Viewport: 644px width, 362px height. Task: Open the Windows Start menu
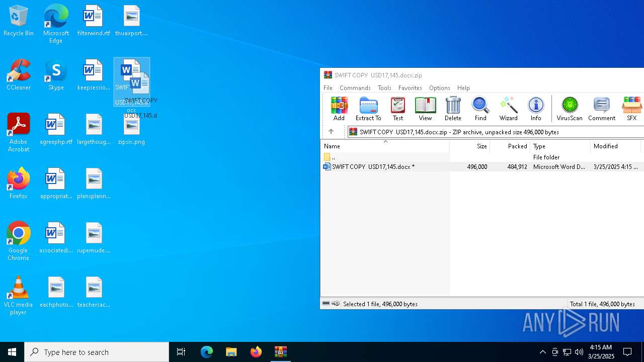(x=12, y=352)
